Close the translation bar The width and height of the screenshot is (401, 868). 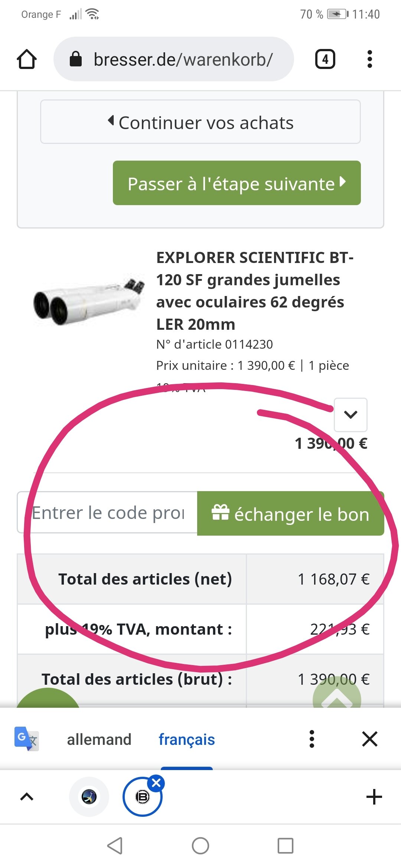tap(370, 739)
